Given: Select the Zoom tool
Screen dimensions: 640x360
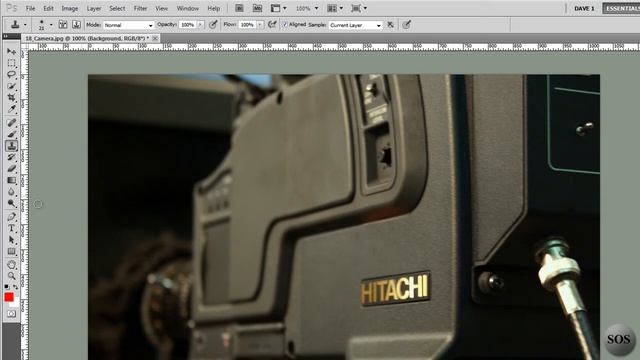Looking at the screenshot, I should click(x=11, y=276).
